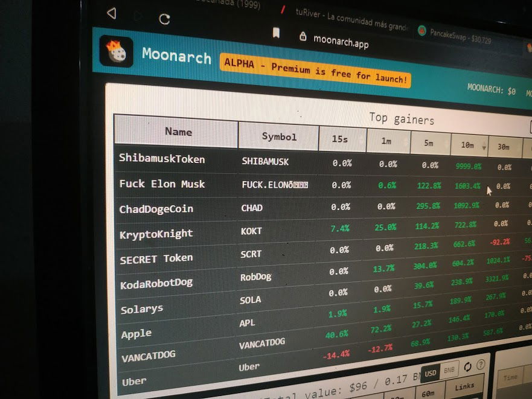The height and width of the screenshot is (399, 532).
Task: Select the ChadDogeCoin row name
Action: point(156,209)
